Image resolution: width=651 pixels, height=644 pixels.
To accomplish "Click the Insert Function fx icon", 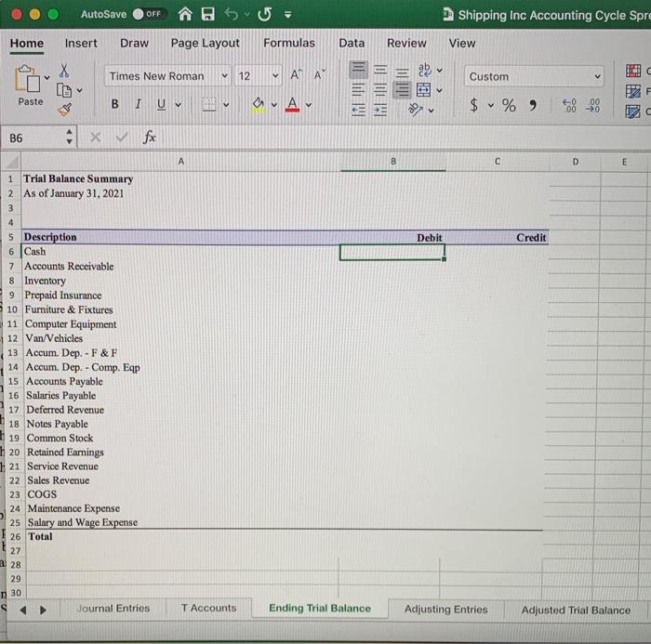I will (149, 137).
